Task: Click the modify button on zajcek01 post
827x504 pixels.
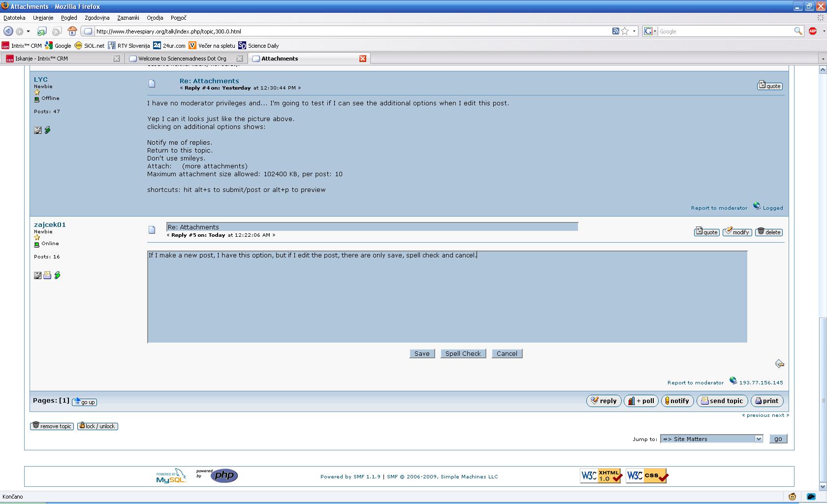Action: (737, 232)
